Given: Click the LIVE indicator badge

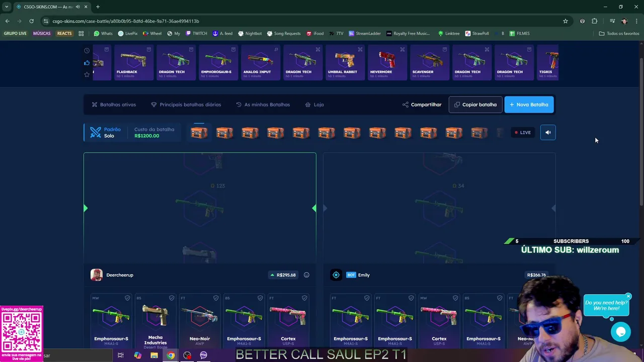Looking at the screenshot, I should pyautogui.click(x=523, y=132).
